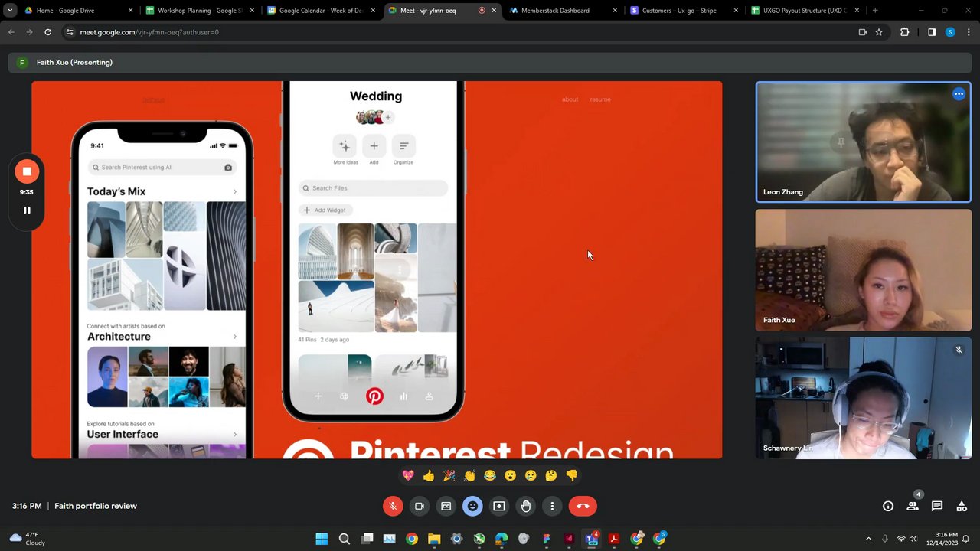Open Adobe InDesign from the taskbar
980x551 pixels.
[569, 539]
